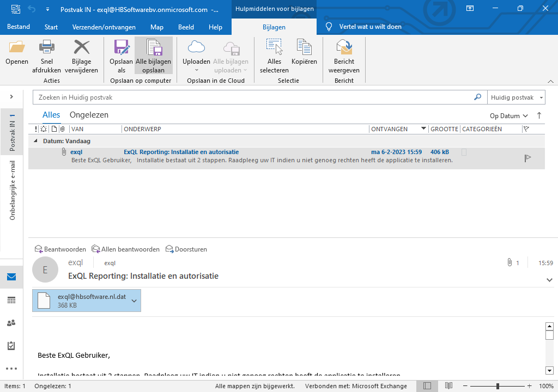The height and width of the screenshot is (392, 558).
Task: Switch to the Beeld tab
Action: pyautogui.click(x=186, y=27)
